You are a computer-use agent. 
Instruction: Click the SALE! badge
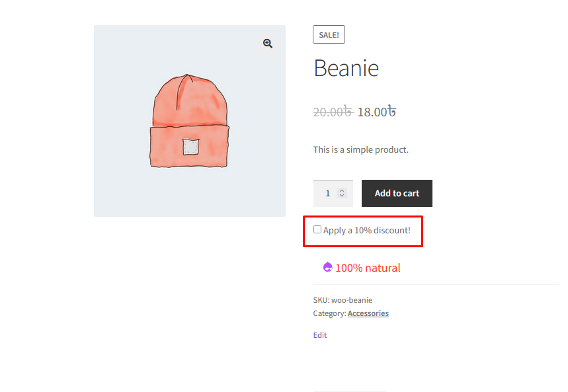(x=329, y=35)
